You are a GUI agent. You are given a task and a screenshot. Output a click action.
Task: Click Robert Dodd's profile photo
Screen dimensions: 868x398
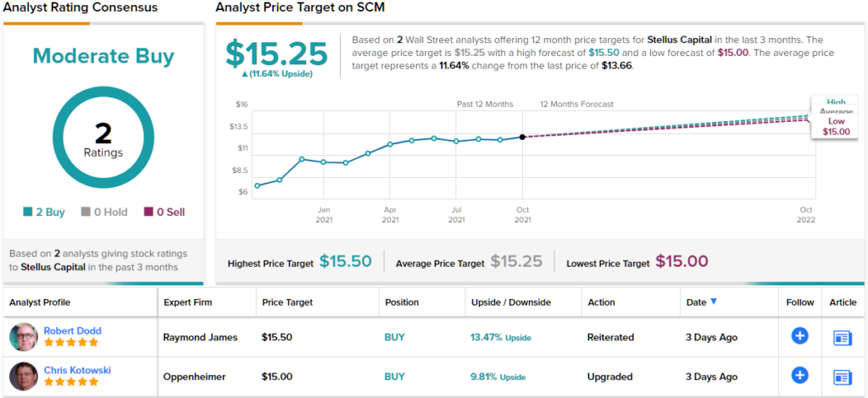(x=24, y=337)
